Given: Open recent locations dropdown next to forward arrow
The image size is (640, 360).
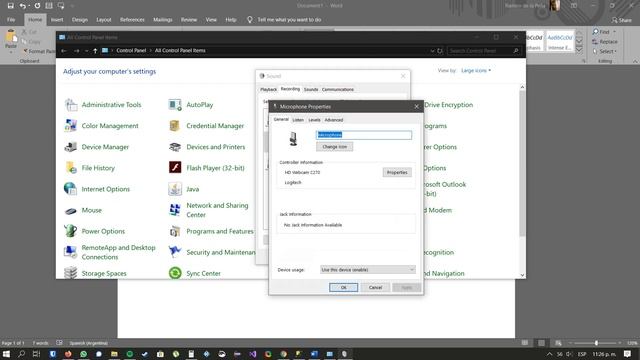Looking at the screenshot, I should click(x=87, y=51).
